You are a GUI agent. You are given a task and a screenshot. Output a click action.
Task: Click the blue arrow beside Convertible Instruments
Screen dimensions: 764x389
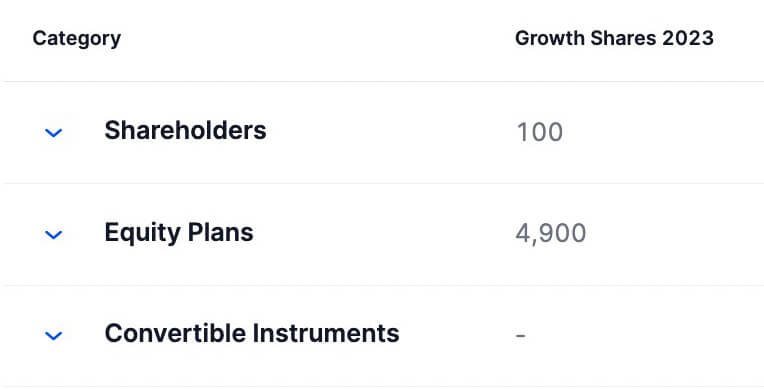pos(54,335)
